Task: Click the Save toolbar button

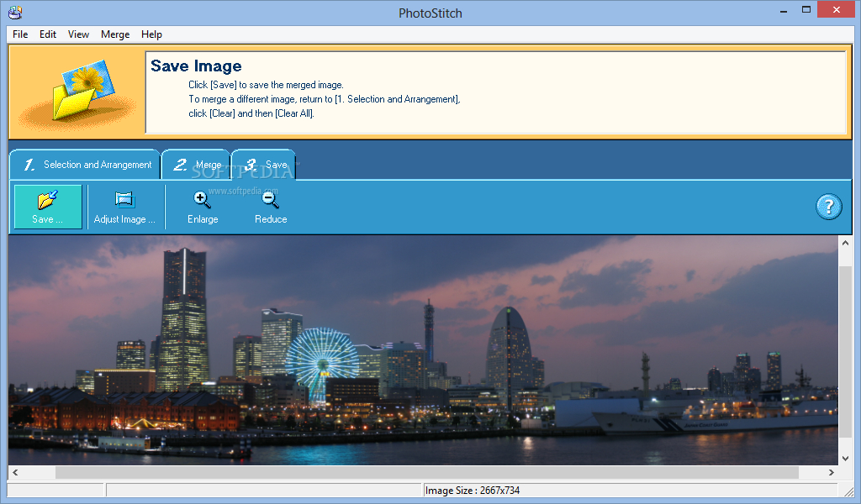Action: 48,206
